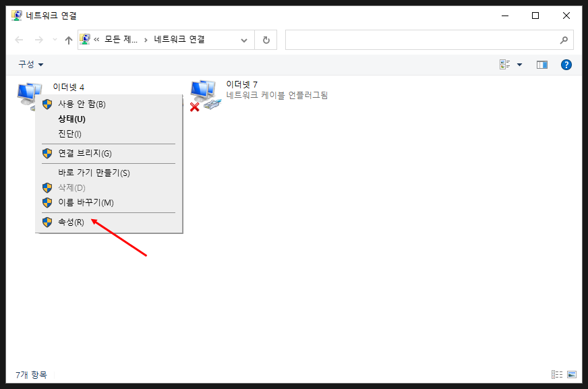Choose 바로 가기 만들기(S)
588x389 pixels.
pyautogui.click(x=109, y=173)
